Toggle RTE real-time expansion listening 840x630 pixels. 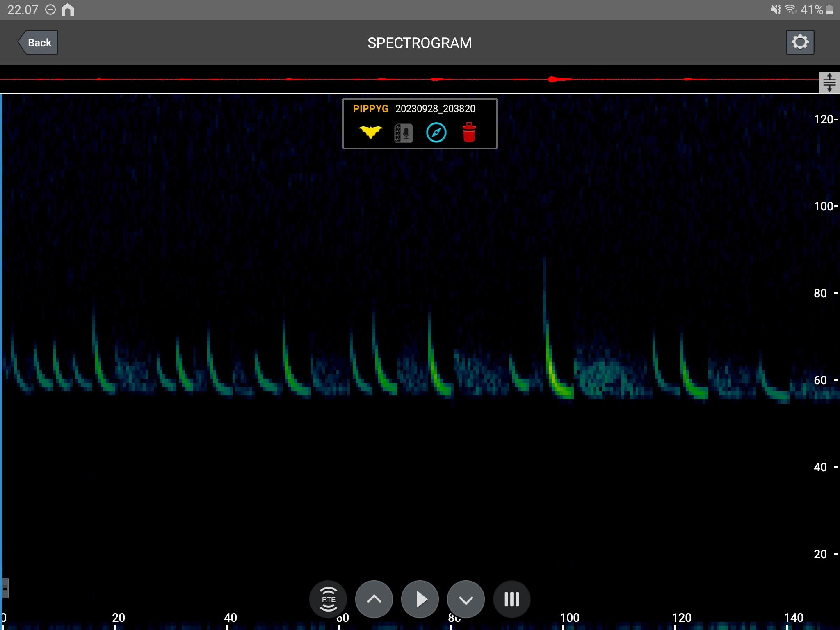pyautogui.click(x=328, y=599)
